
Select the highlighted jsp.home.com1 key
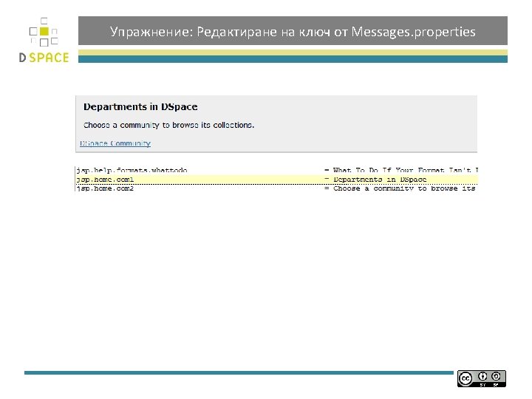[105, 180]
